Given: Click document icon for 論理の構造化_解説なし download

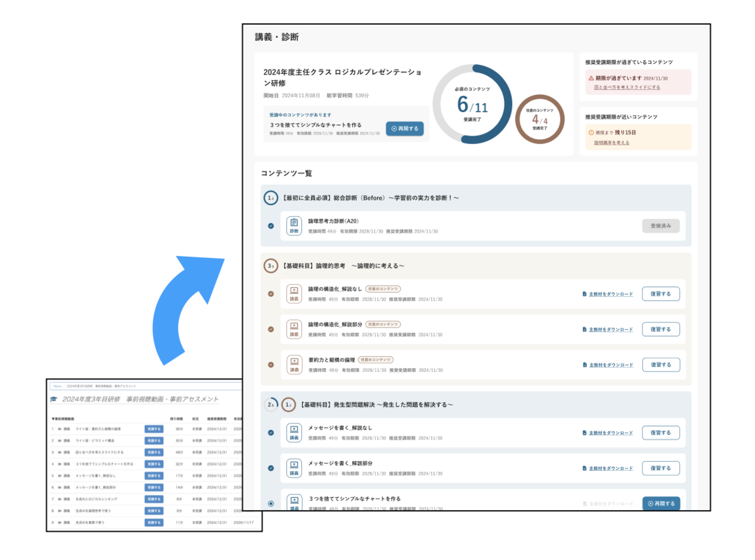Looking at the screenshot, I should point(584,294).
